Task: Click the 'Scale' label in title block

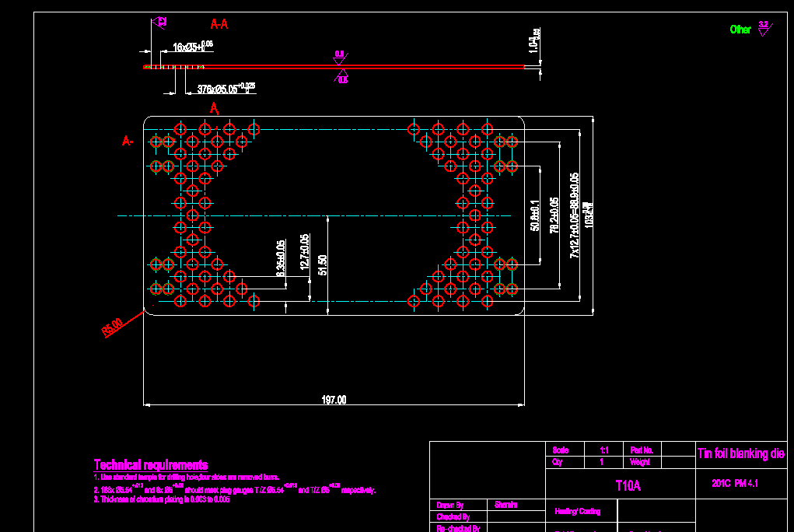Action: pyautogui.click(x=560, y=450)
